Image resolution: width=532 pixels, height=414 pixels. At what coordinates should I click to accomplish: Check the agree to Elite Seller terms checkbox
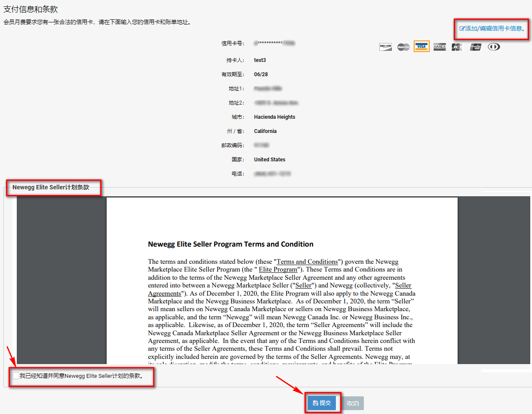point(16,376)
